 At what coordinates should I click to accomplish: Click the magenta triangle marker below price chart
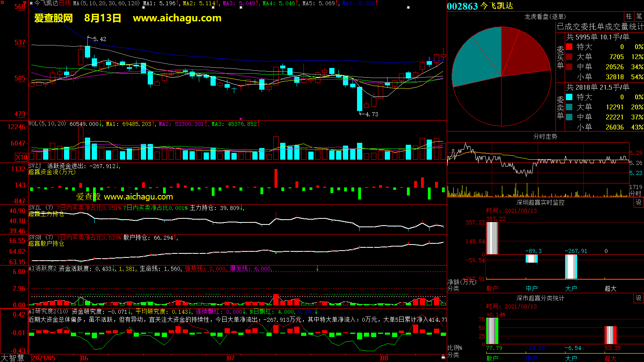pos(240,119)
